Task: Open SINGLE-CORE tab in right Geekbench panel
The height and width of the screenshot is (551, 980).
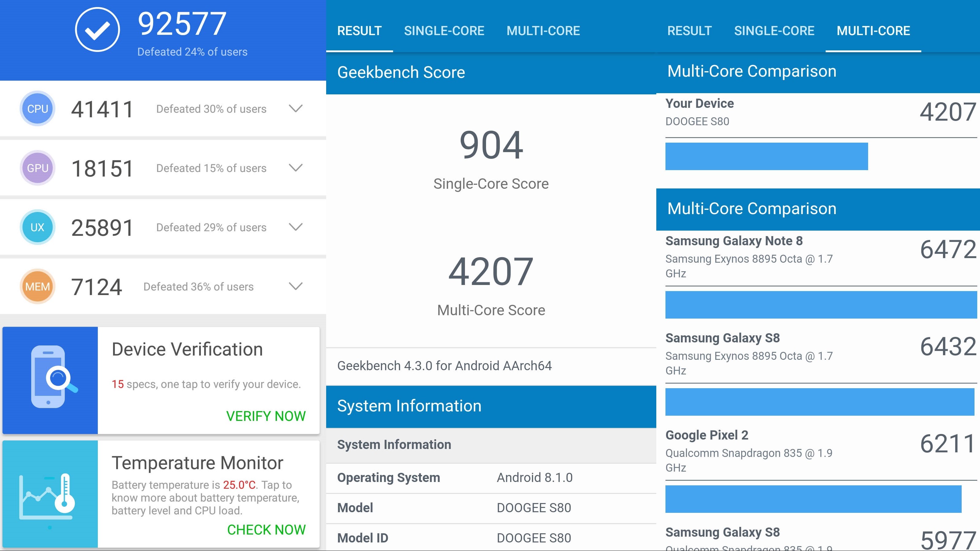Action: 774,31
